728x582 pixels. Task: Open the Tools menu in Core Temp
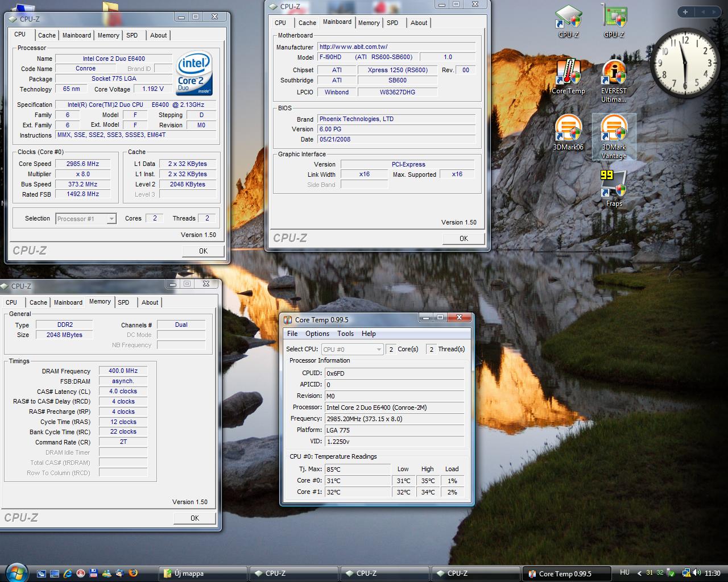[345, 334]
